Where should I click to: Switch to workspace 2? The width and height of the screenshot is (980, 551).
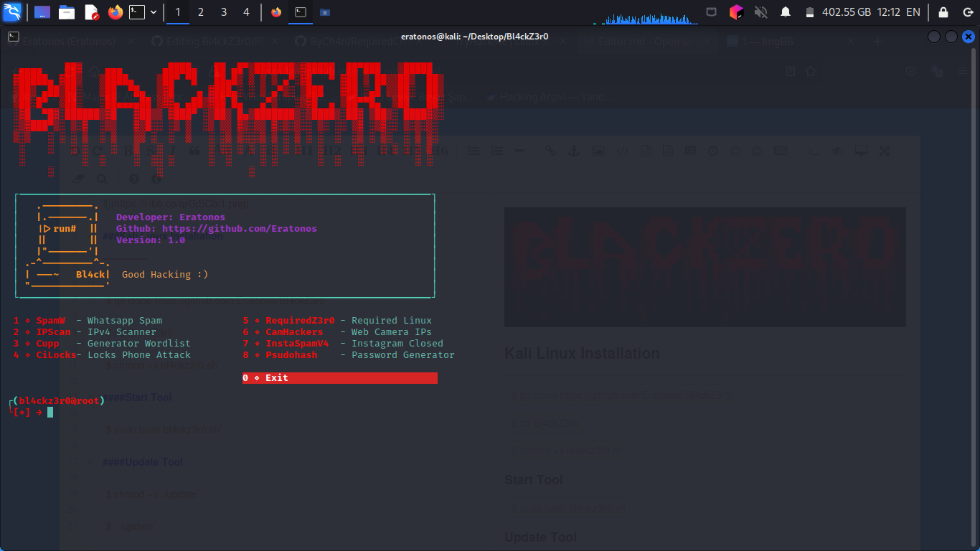point(201,12)
